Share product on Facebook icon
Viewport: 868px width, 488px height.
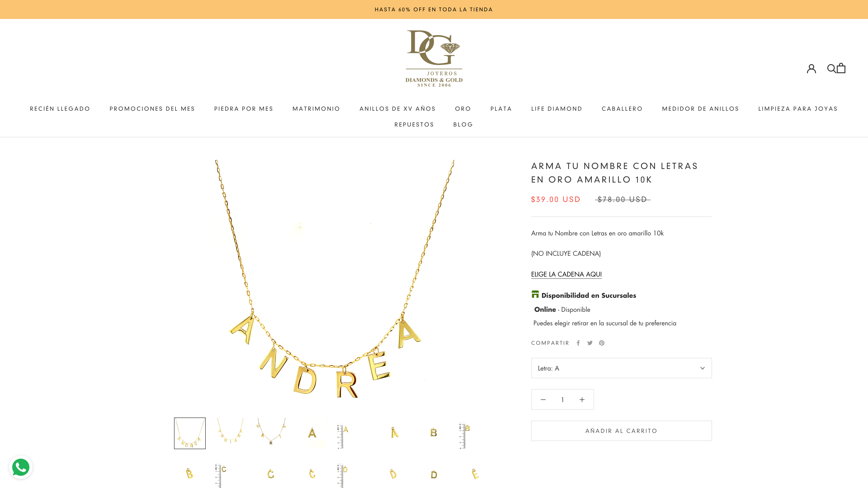[x=578, y=343]
